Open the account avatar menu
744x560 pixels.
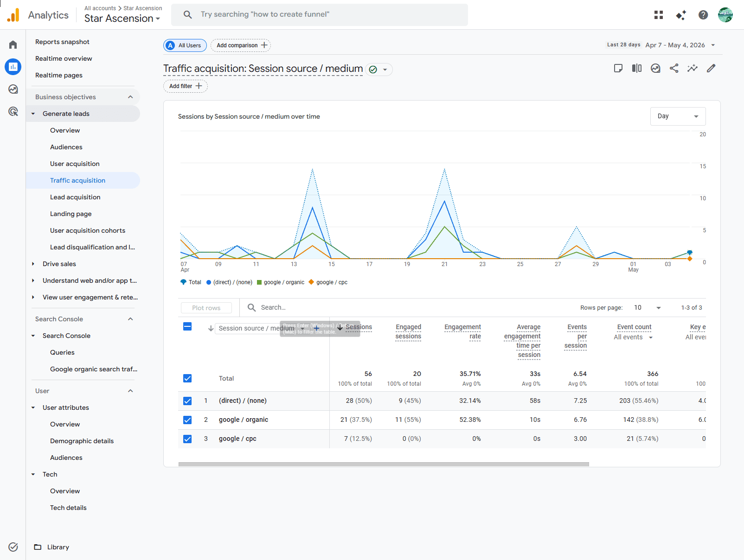pos(725,15)
